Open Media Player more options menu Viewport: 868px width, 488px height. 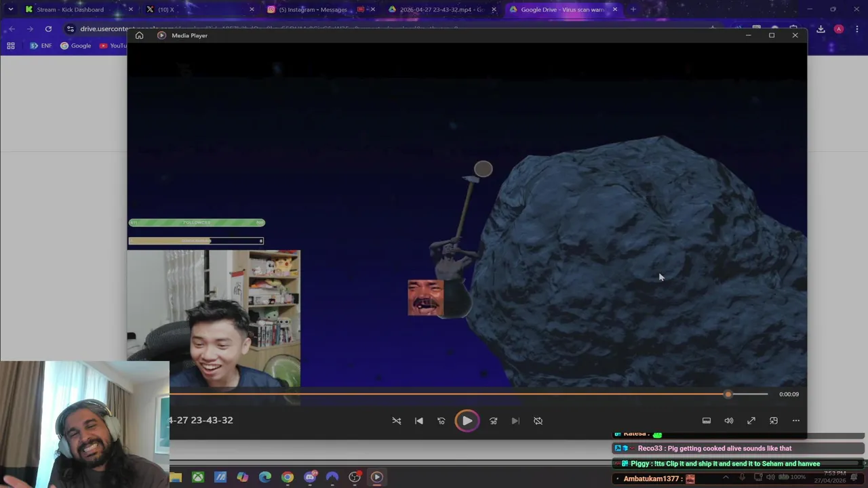(x=796, y=421)
